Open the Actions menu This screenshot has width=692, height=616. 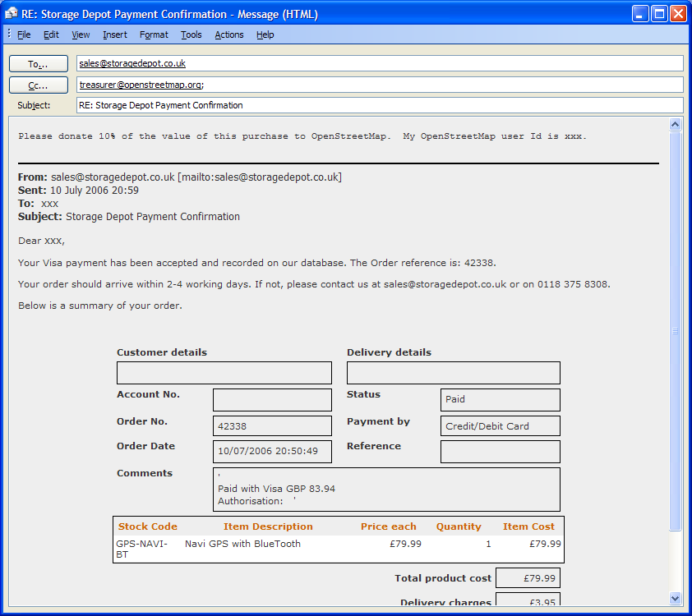[x=229, y=34]
